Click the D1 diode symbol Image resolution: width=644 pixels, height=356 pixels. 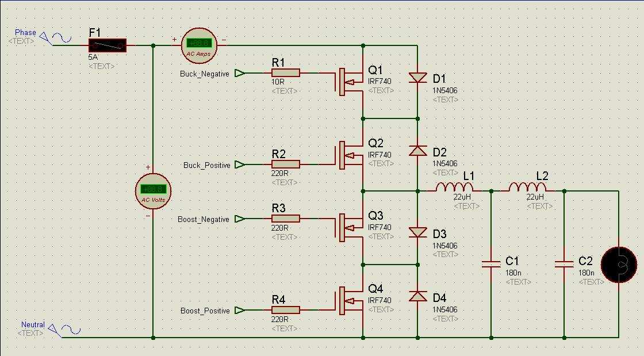pos(417,78)
